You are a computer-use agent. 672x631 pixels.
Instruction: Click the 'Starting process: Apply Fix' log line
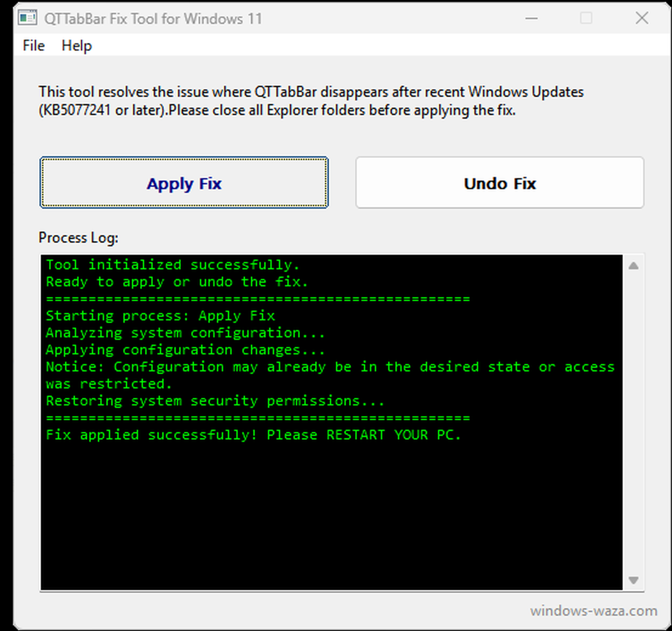pos(161,316)
